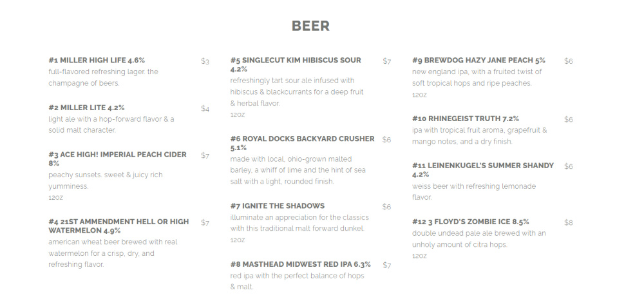Click #9 Brewdog Hazy Jane Peach title
This screenshot has height=308, width=644.
478,61
